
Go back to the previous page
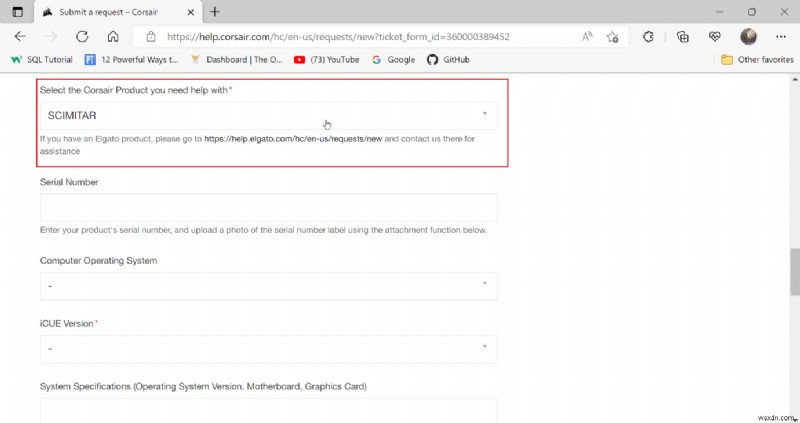point(20,37)
